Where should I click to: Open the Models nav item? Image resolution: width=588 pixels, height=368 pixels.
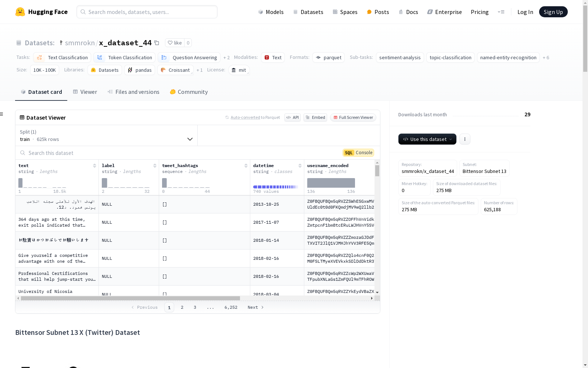coord(271,12)
